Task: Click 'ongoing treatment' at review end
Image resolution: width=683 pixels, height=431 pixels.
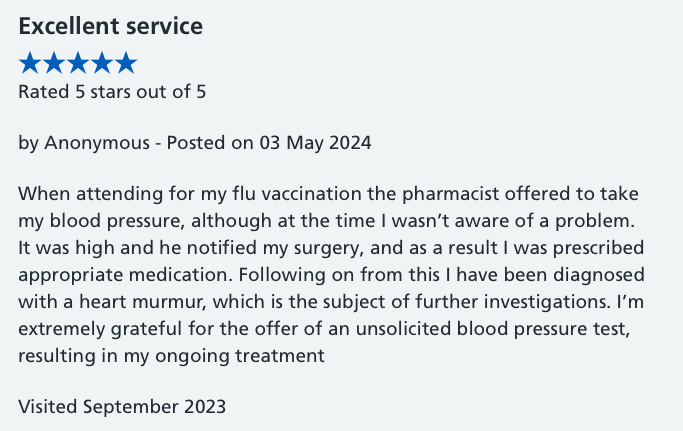Action: click(240, 356)
